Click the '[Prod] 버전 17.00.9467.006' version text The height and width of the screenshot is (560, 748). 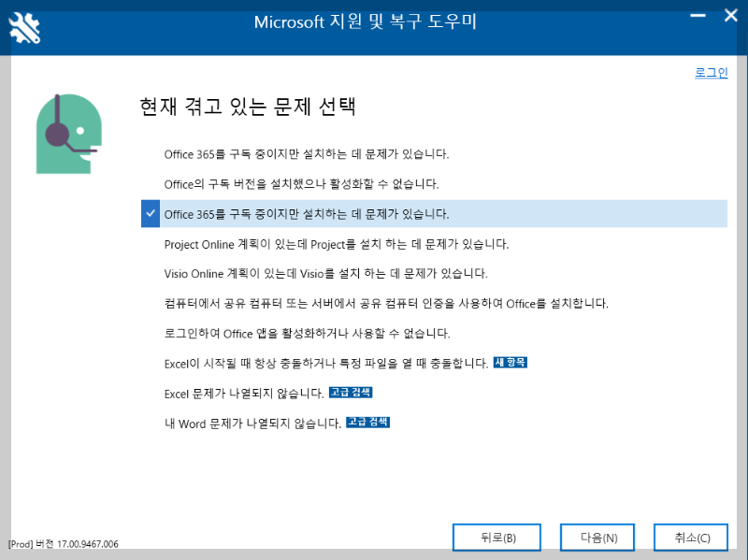(x=63, y=544)
